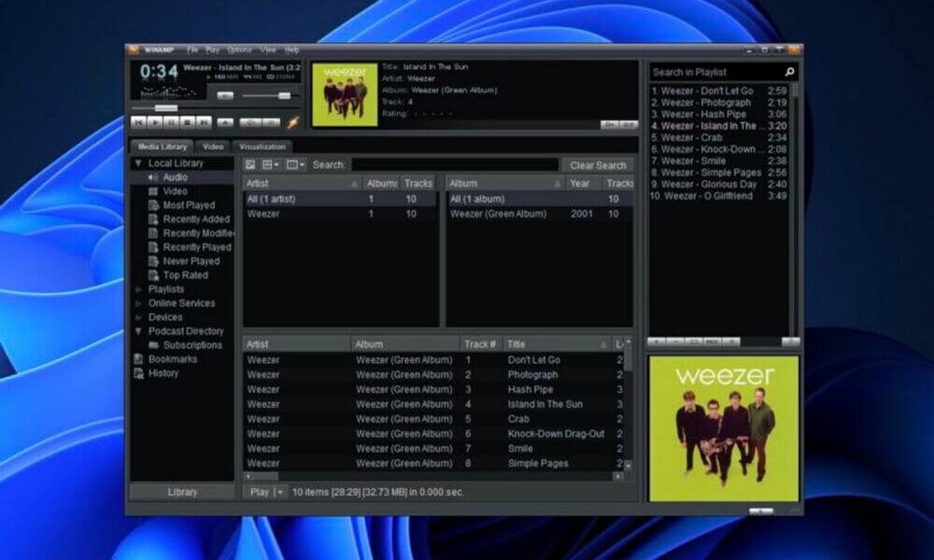Open the Options menu

[239, 50]
